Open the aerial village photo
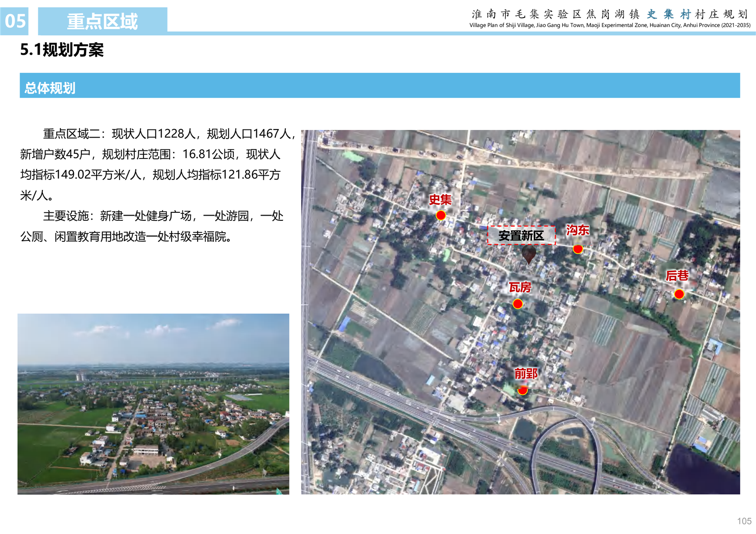This screenshot has height=534, width=756. (153, 404)
